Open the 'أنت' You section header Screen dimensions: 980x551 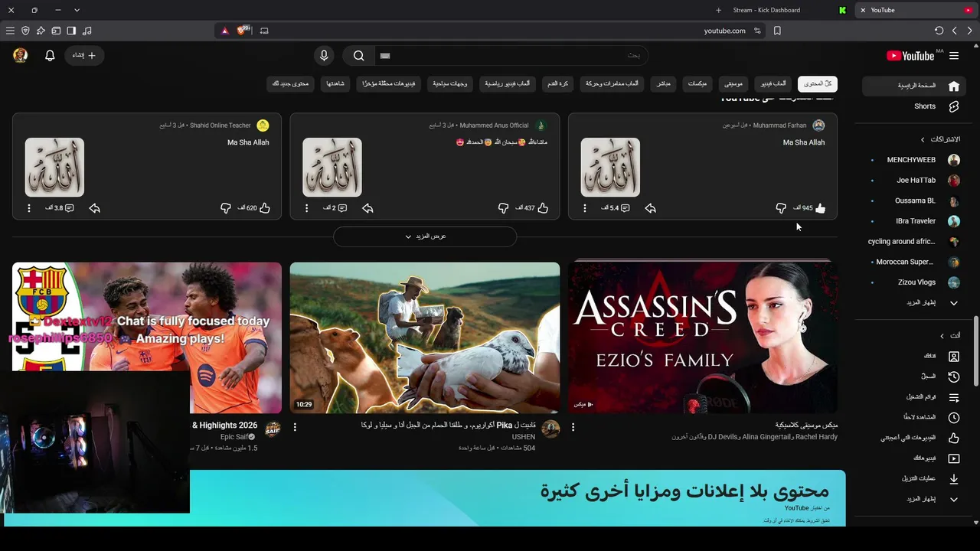point(950,335)
